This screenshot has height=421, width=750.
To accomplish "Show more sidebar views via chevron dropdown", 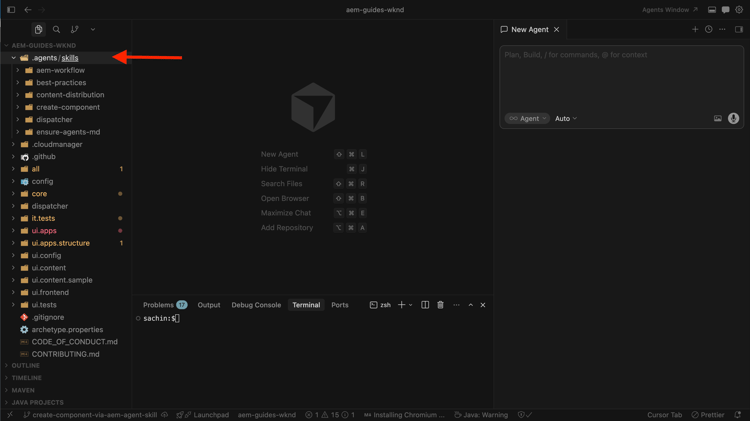I will point(93,29).
